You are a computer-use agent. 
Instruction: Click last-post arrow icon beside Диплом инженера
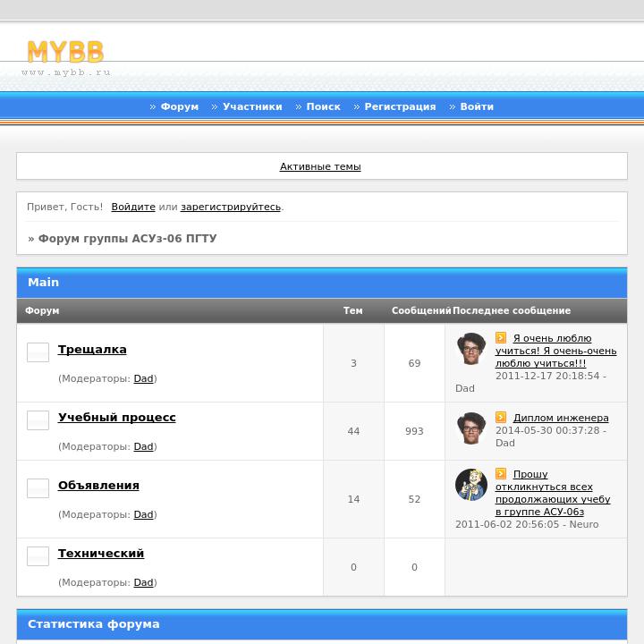501,418
